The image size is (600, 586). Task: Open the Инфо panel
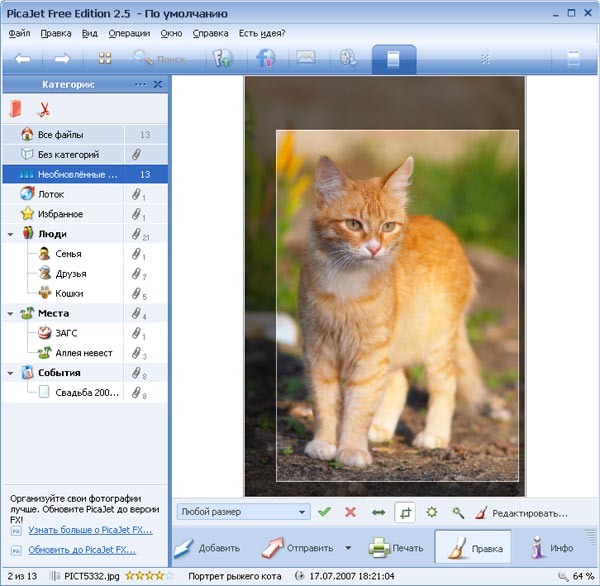point(552,548)
